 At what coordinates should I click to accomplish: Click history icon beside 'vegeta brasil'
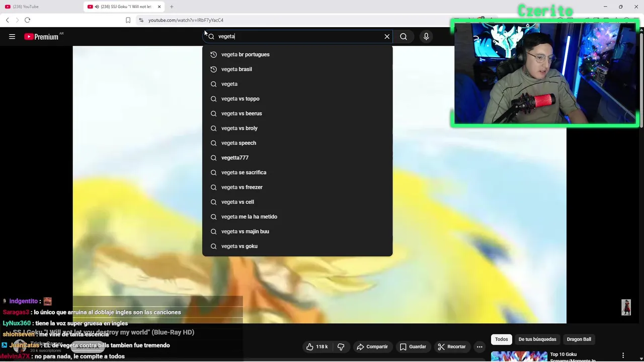coord(213,69)
